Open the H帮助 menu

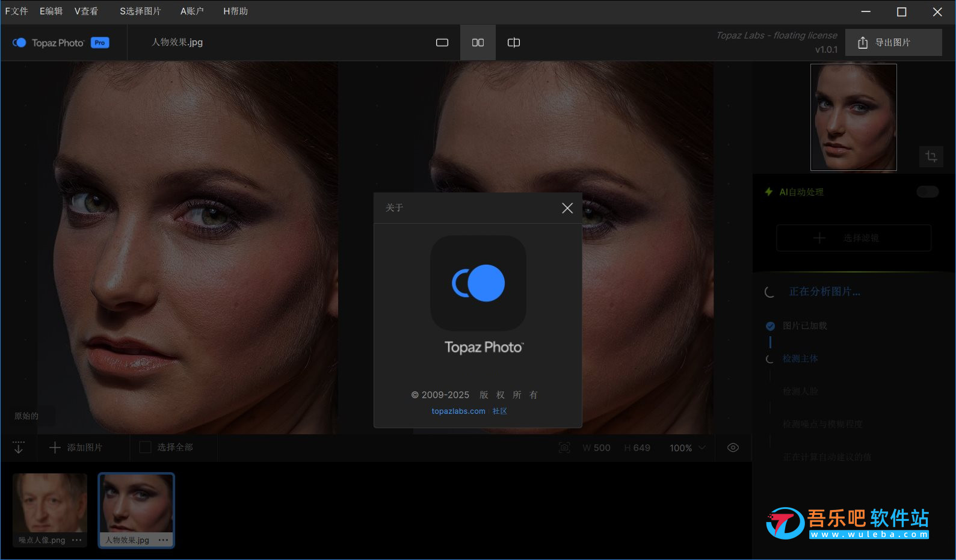(235, 11)
